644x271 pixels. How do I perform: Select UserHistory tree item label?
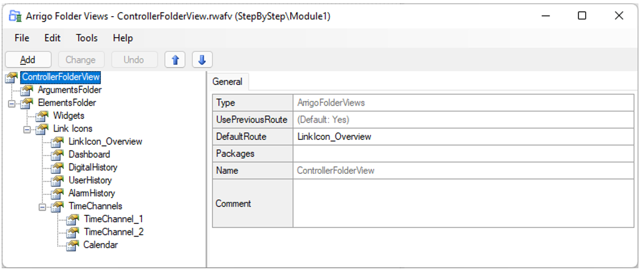[90, 180]
